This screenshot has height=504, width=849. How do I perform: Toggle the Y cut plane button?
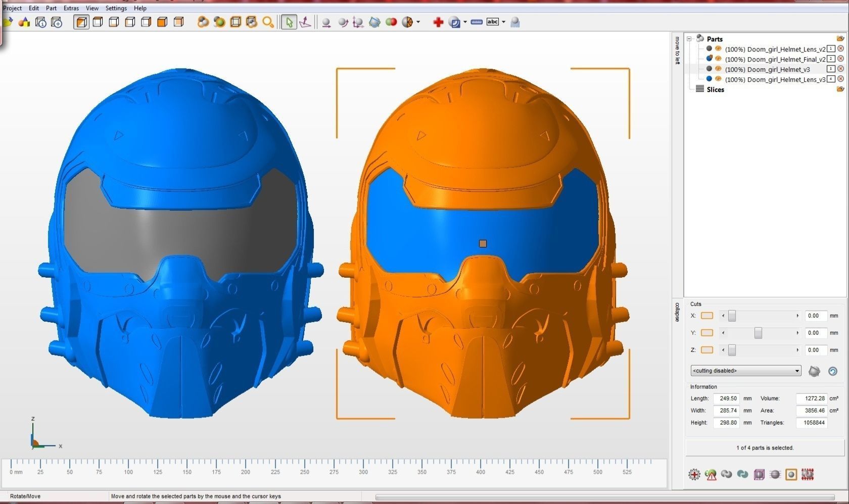click(707, 333)
